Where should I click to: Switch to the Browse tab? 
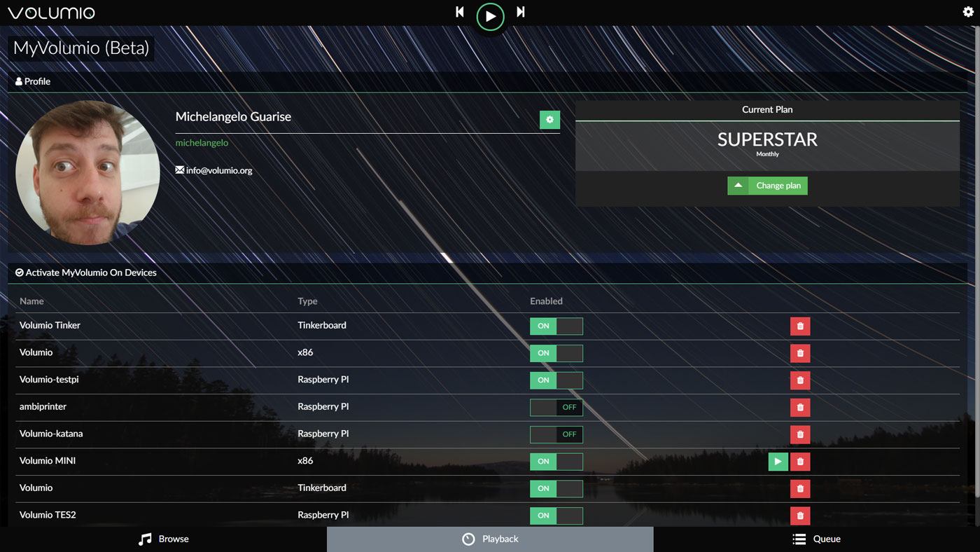tap(163, 539)
